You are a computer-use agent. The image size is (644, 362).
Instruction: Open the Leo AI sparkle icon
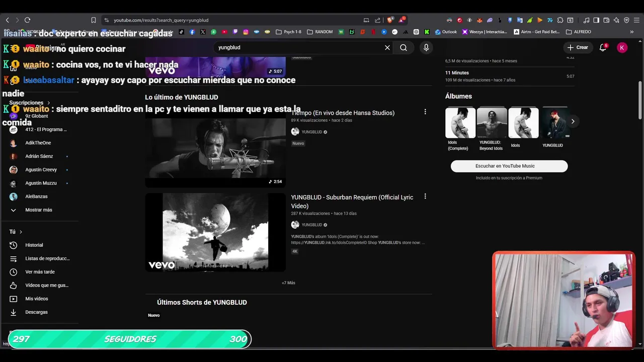[616, 20]
